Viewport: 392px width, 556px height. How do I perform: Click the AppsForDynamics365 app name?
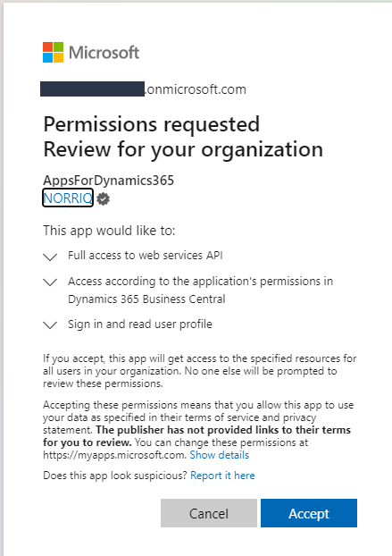pyautogui.click(x=108, y=181)
